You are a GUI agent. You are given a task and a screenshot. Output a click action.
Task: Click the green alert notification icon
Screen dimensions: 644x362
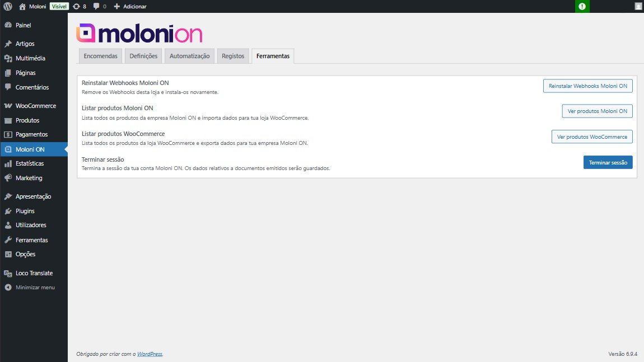(x=582, y=6)
